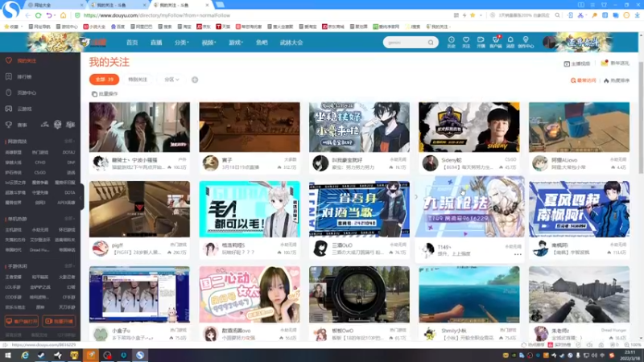The height and width of the screenshot is (362, 644).
Task: Click the user avatar in top header
Action: (x=549, y=43)
